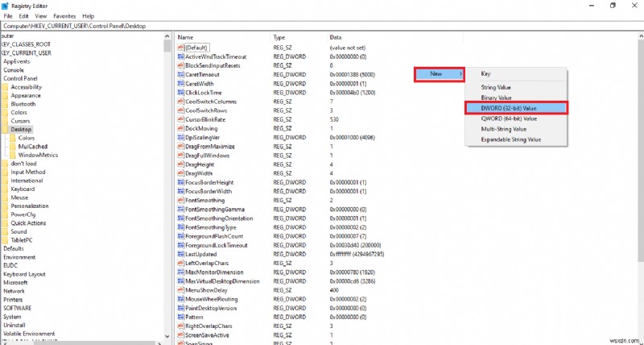The image size is (644, 345).
Task: Expand the New context menu item
Action: pyautogui.click(x=440, y=74)
